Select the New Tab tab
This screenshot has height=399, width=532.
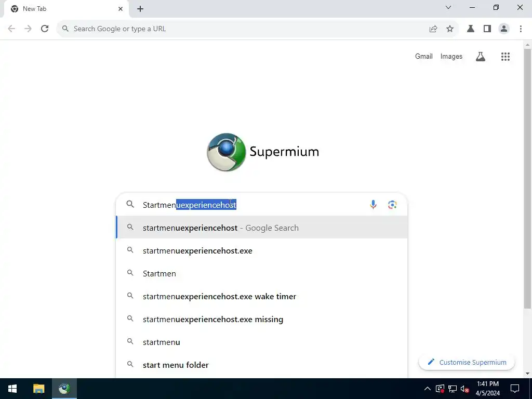click(66, 9)
